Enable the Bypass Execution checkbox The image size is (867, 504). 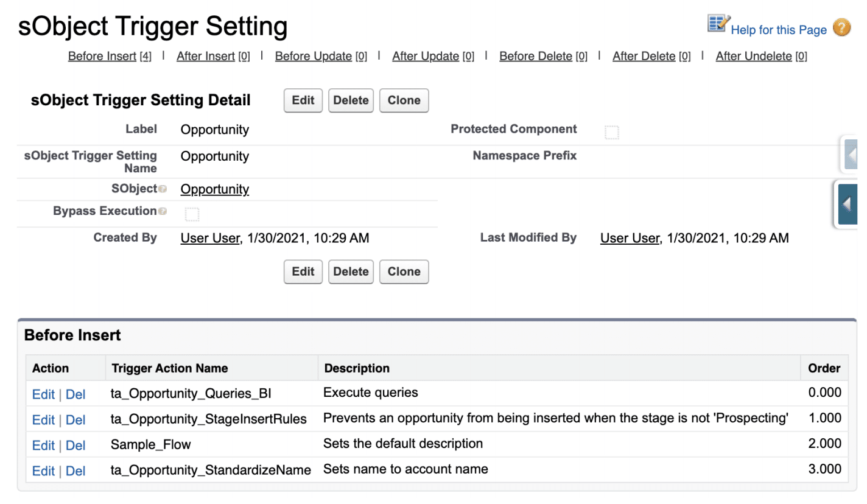click(192, 214)
